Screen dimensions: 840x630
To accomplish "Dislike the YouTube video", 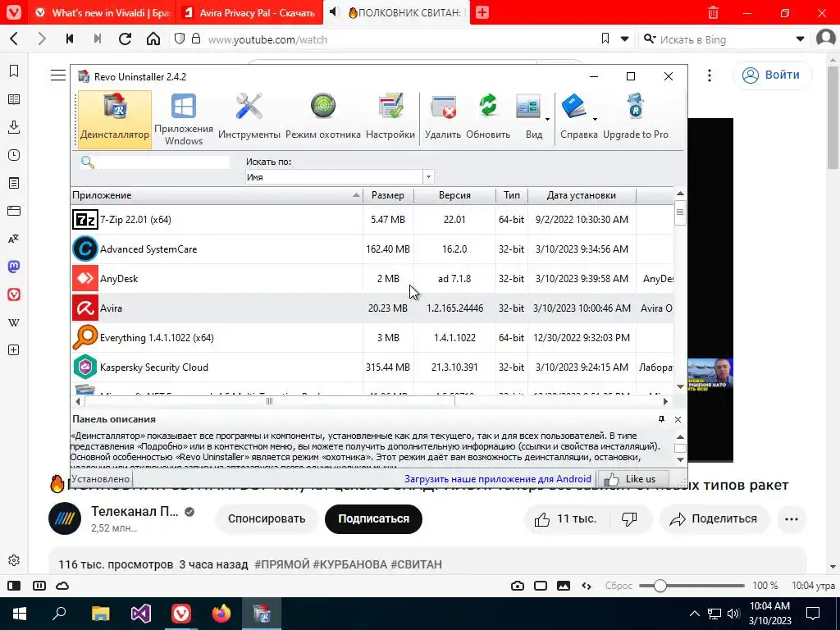I will point(629,518).
